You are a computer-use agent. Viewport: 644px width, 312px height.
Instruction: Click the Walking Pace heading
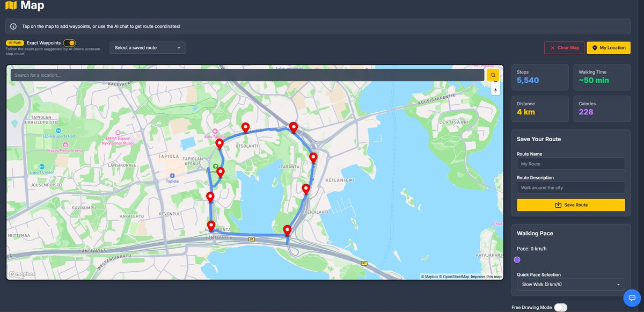[x=535, y=234]
